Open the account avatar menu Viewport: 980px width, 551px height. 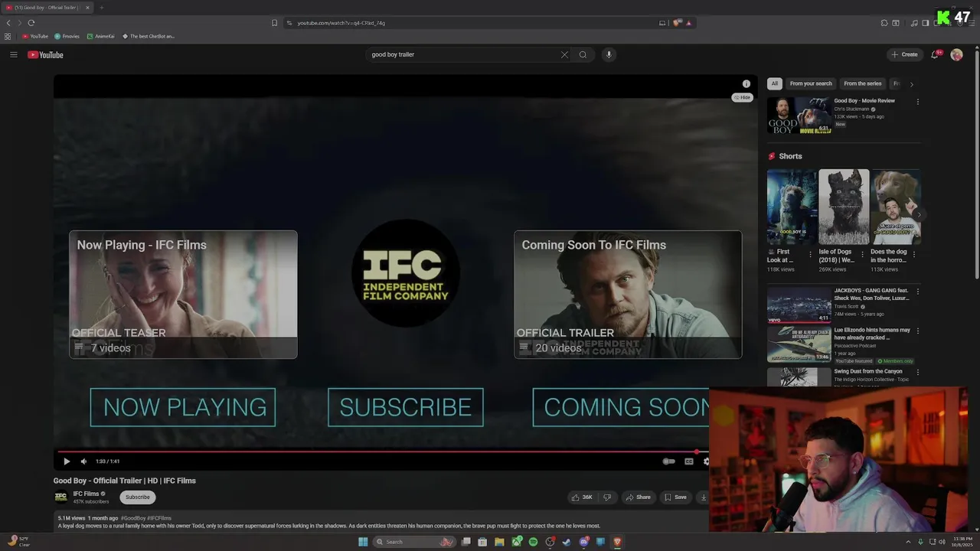tap(956, 54)
